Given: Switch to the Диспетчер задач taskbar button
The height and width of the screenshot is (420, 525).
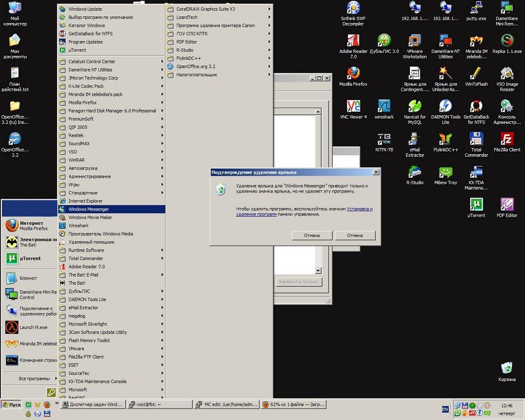Looking at the screenshot, I should pos(93,404).
